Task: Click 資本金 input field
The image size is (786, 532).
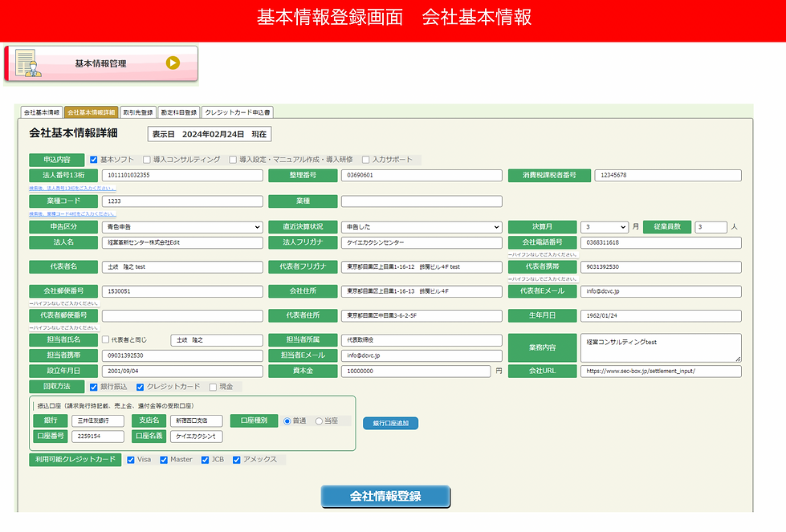Action: click(x=416, y=372)
